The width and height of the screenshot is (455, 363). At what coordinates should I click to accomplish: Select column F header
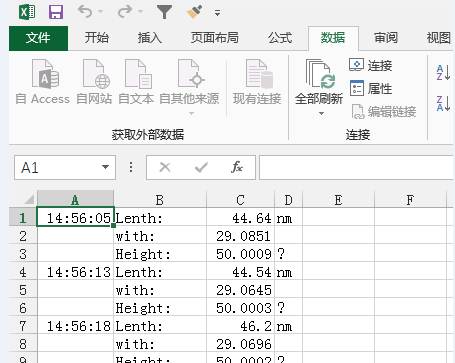[x=410, y=200]
